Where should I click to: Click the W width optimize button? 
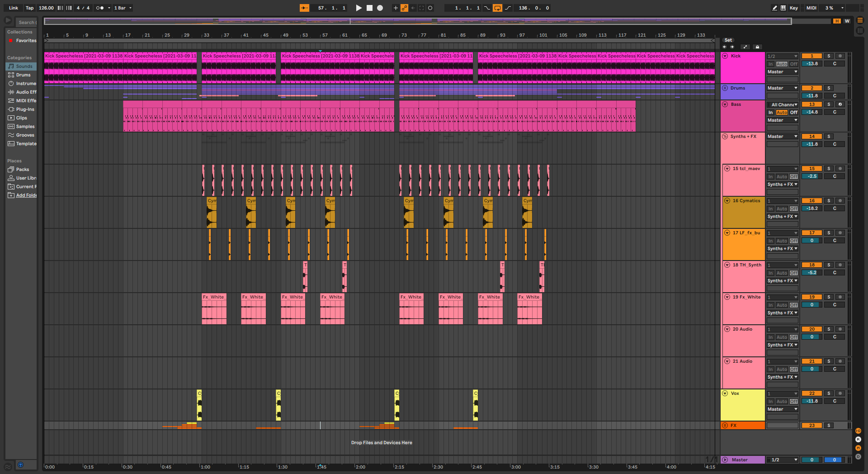[847, 21]
